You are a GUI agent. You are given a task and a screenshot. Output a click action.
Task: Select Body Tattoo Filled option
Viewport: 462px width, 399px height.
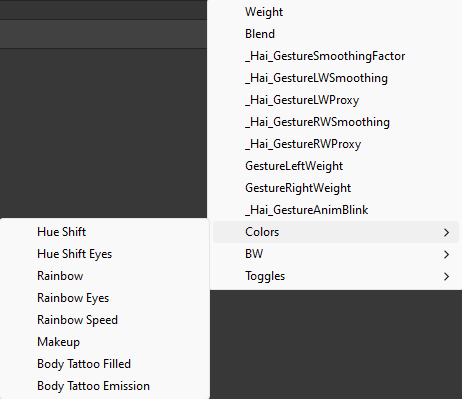105,364
